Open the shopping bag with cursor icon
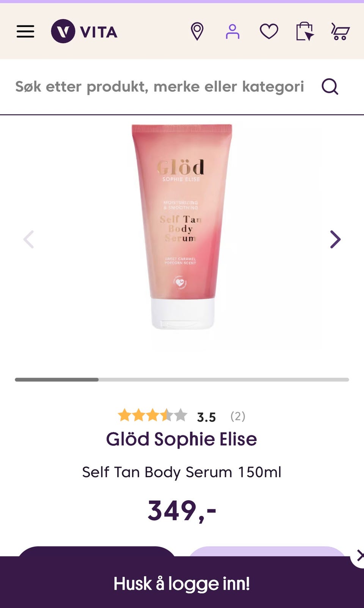The width and height of the screenshot is (364, 608). (x=305, y=32)
